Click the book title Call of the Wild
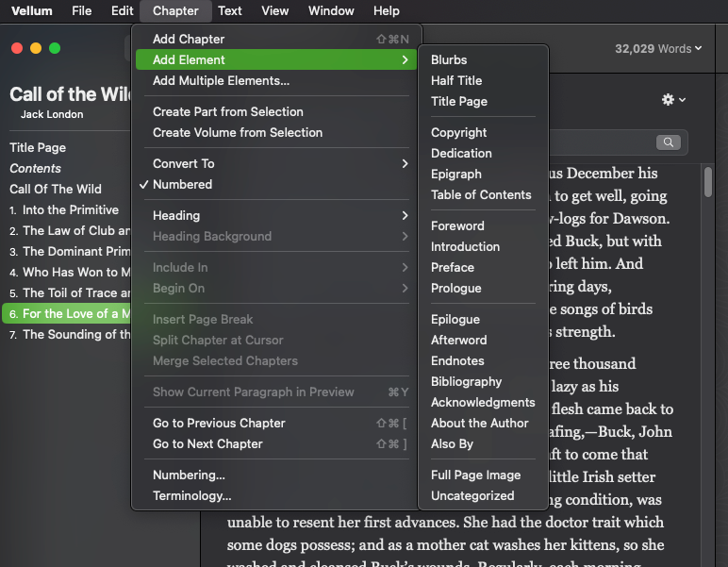Image resolution: width=728 pixels, height=567 pixels. [71, 94]
